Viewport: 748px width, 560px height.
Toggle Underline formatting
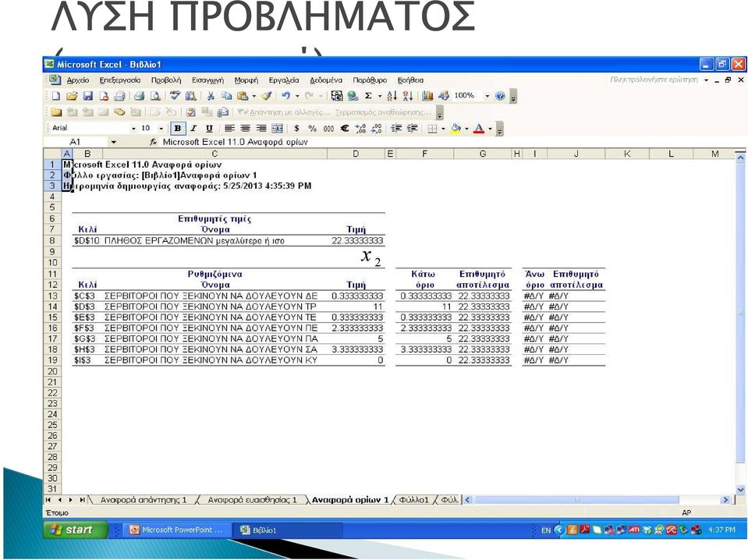(x=209, y=129)
